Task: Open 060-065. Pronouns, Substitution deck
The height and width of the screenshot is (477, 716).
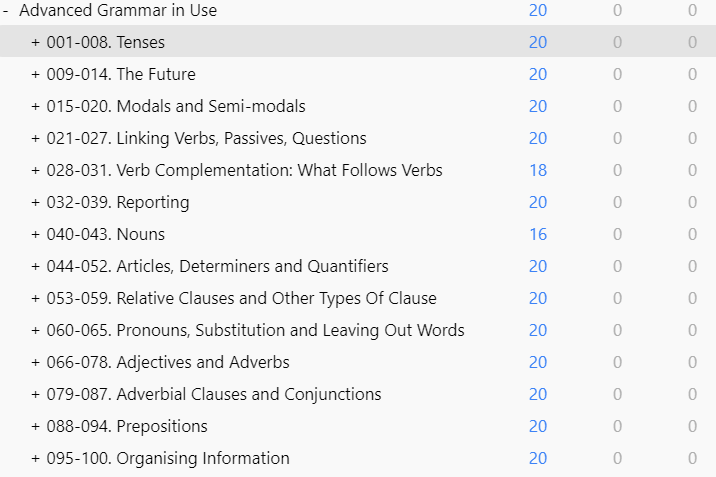Action: [255, 330]
